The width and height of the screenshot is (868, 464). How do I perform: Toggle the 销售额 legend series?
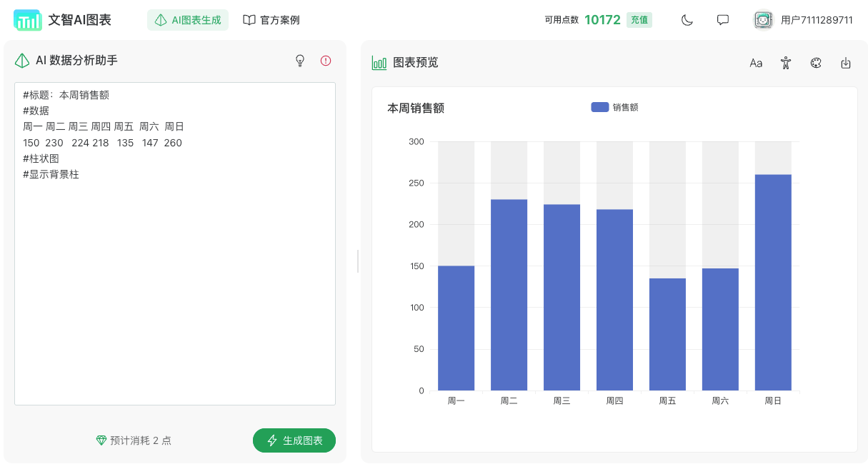(615, 107)
